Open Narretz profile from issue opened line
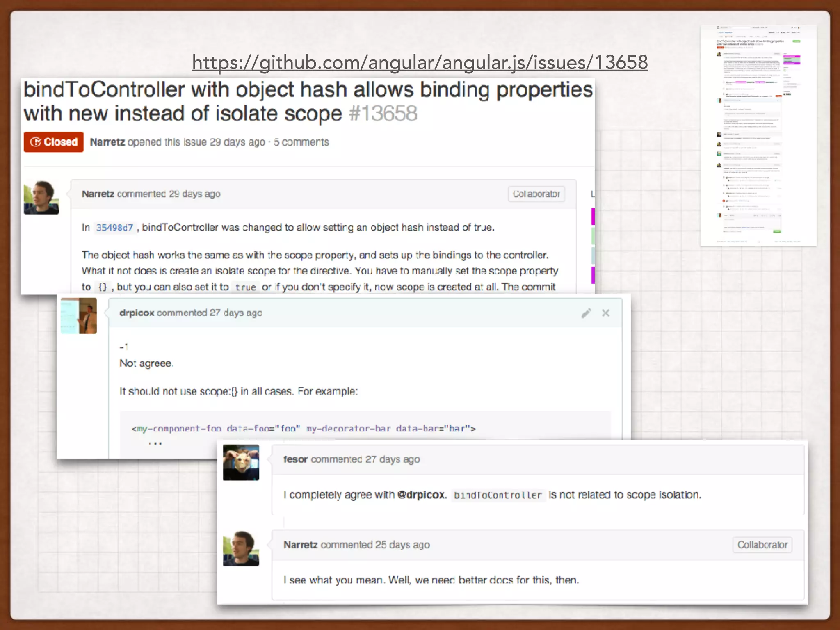Viewport: 840px width, 630px height. coord(107,142)
